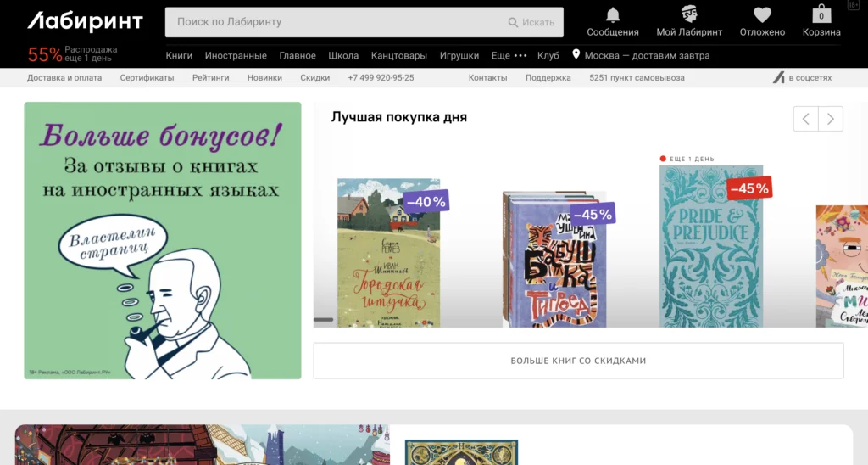
Task: Open the Главное menu
Action: coord(298,55)
